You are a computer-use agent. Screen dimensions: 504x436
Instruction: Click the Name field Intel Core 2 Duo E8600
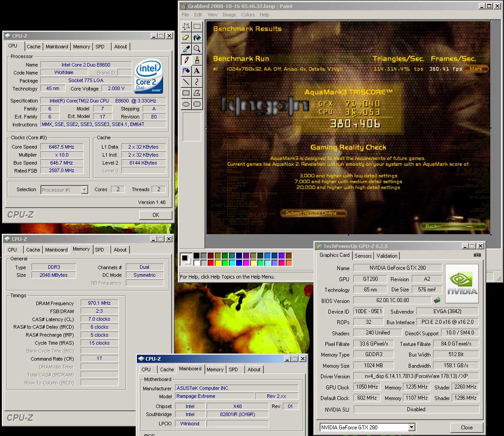pos(86,65)
